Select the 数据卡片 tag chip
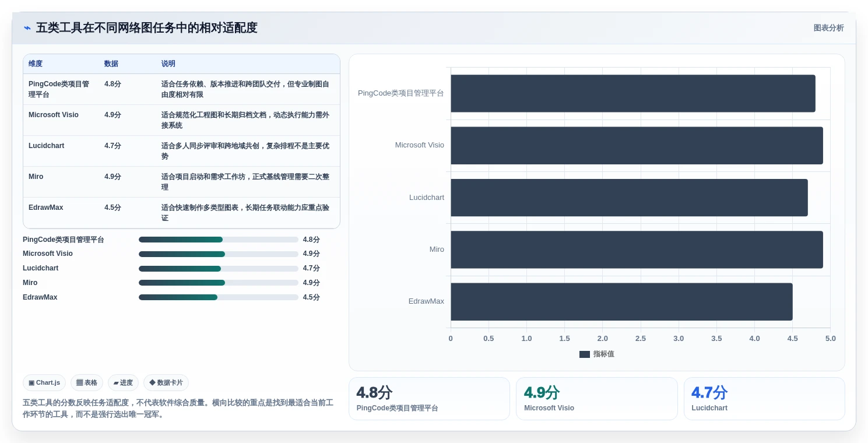Screen dimensions: 868x443 tap(166, 383)
